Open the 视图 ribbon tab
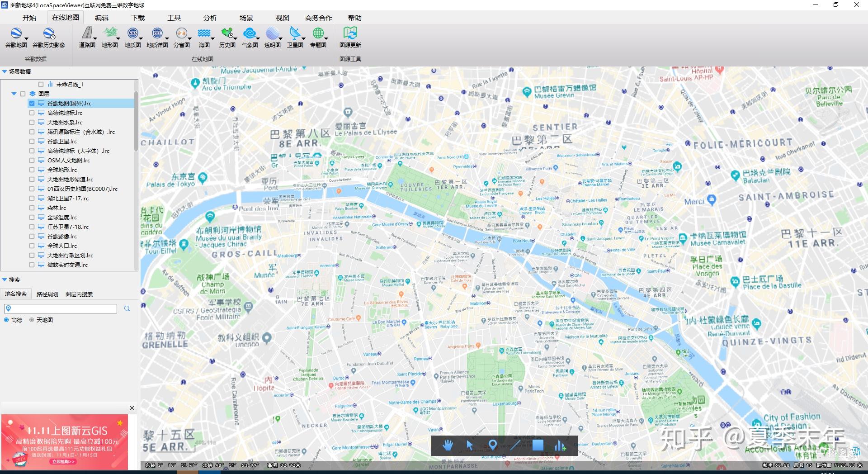 (283, 18)
